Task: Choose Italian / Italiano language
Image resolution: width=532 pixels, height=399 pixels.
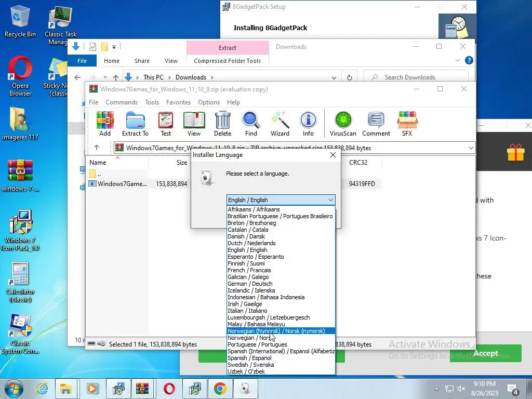Action: point(281,311)
